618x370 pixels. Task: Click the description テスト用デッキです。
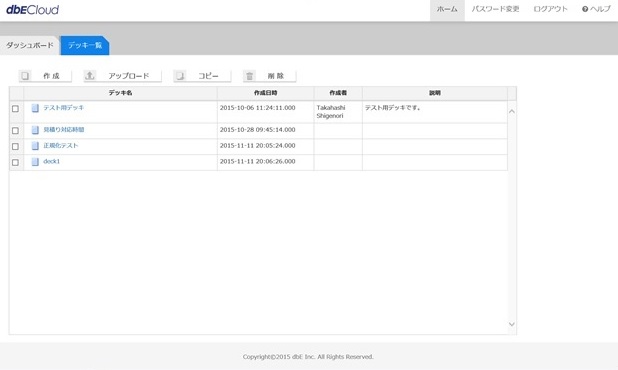tap(393, 108)
